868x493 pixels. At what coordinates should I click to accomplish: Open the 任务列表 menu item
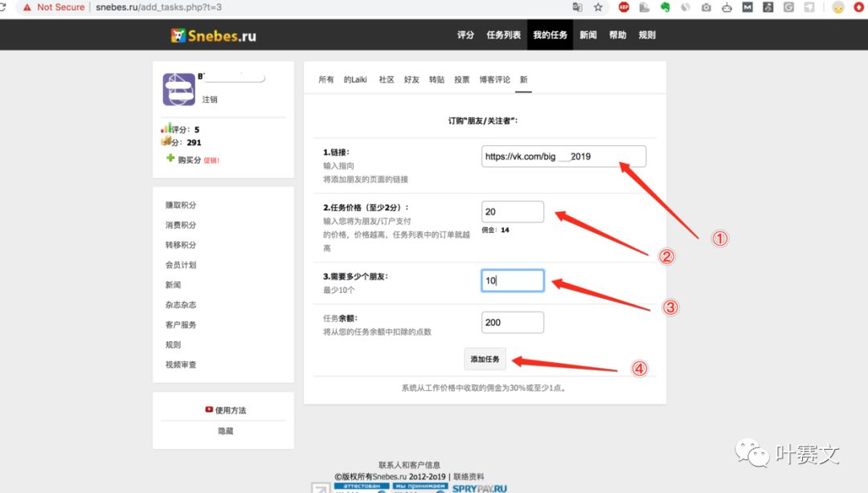click(x=503, y=35)
